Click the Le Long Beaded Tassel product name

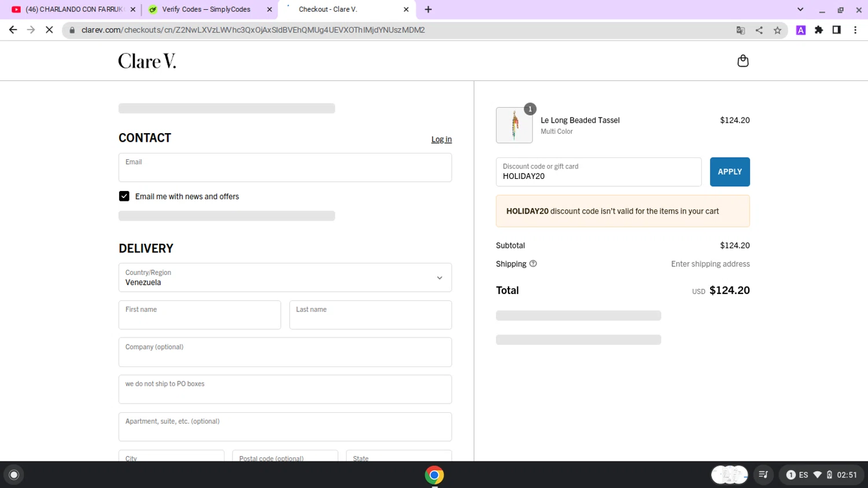pyautogui.click(x=580, y=120)
